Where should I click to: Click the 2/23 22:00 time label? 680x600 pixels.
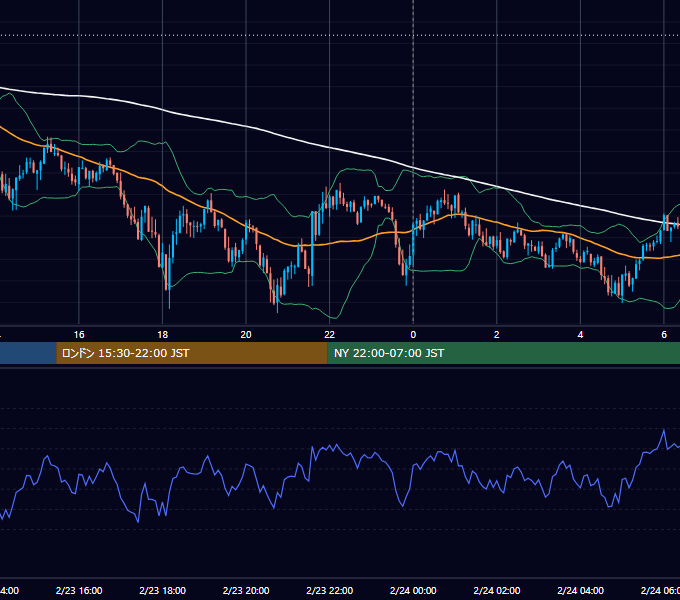click(x=330, y=590)
